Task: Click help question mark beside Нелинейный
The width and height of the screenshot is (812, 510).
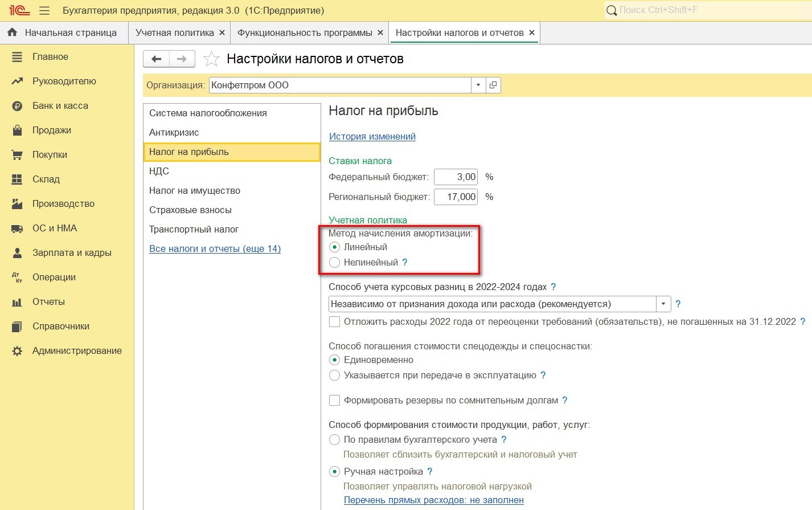Action: click(405, 262)
